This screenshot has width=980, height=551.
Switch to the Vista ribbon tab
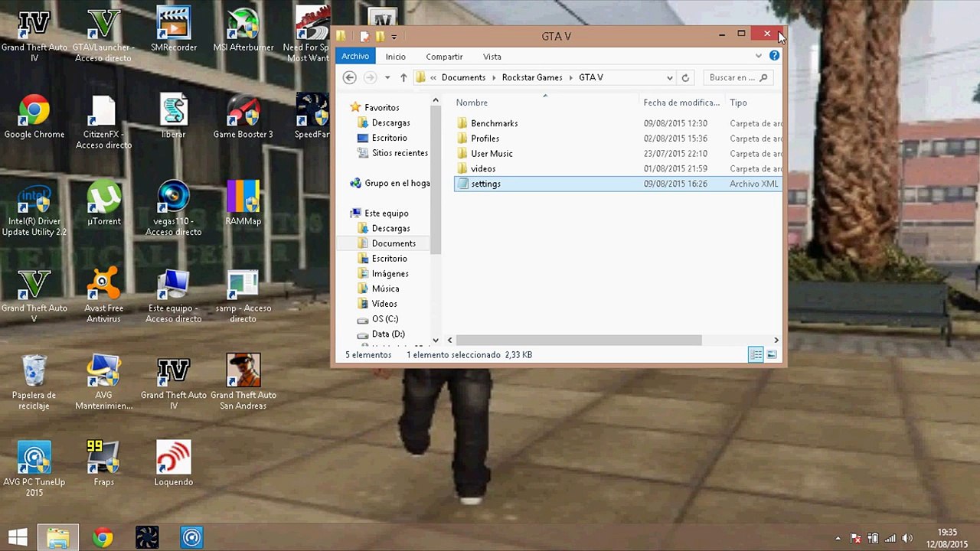click(x=492, y=57)
